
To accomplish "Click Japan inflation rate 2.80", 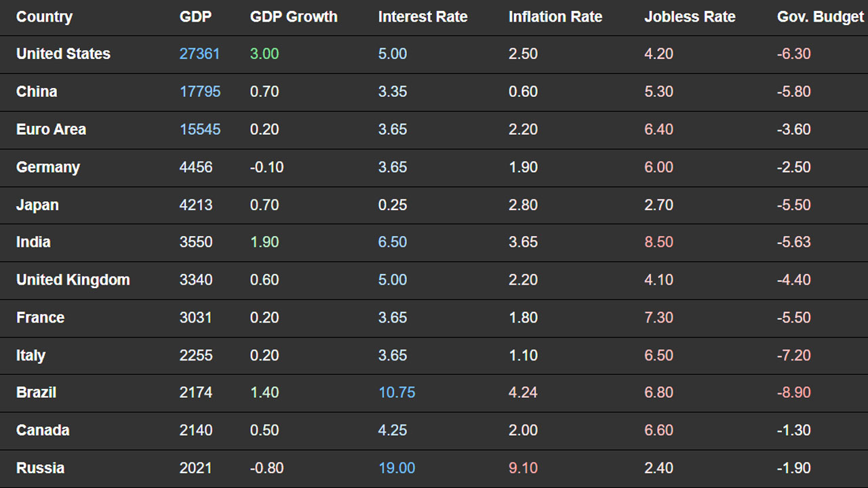I will 524,205.
